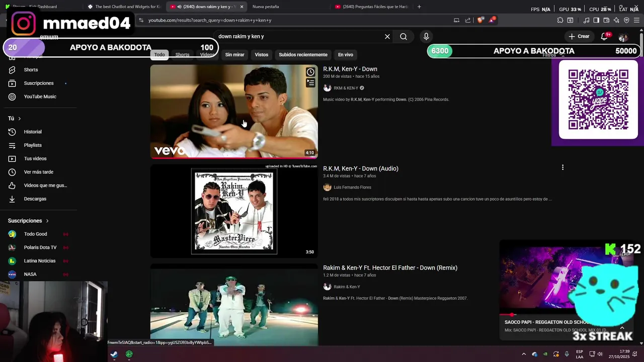Click the Brave Rewards triangle icon

[493, 20]
